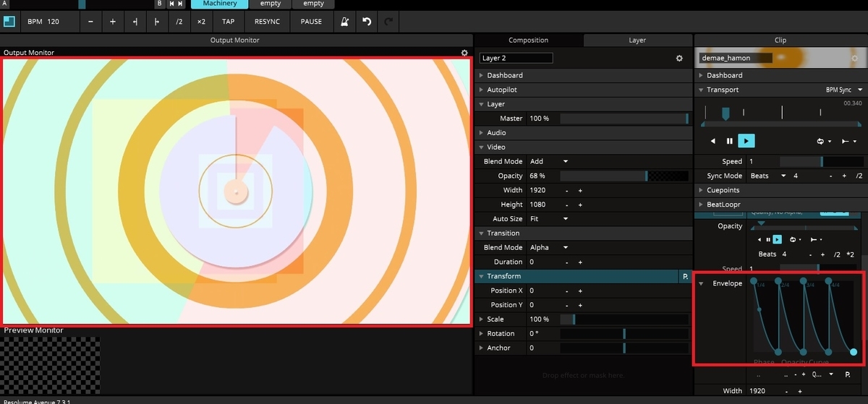868x404 pixels.
Task: Open the loop mode menu in Transport
Action: (824, 141)
